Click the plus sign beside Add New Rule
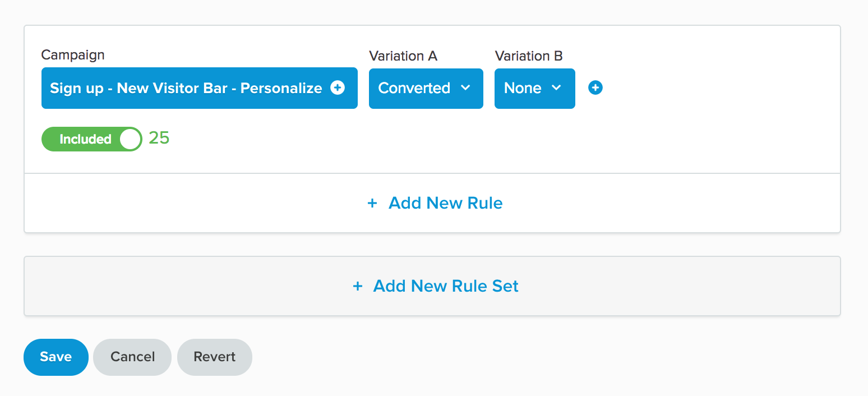Viewport: 868px width, 396px height. click(x=372, y=203)
